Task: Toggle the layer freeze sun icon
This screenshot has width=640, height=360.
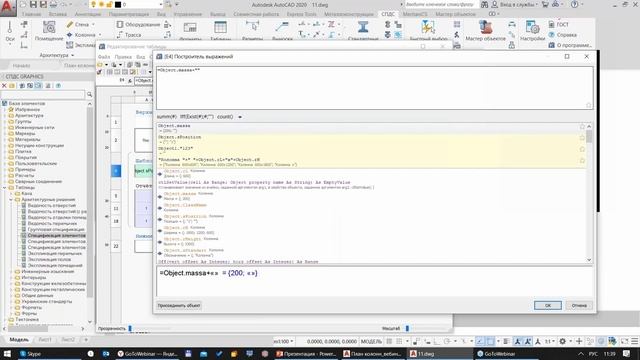Action: point(101,4)
